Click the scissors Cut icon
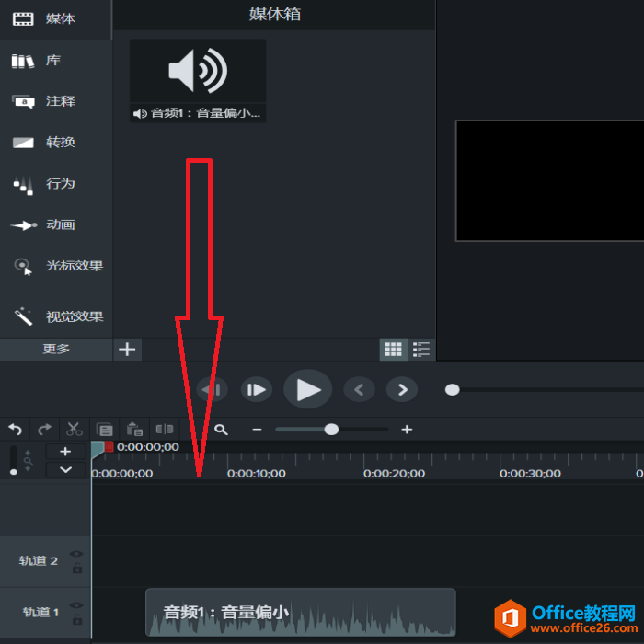 [x=75, y=430]
